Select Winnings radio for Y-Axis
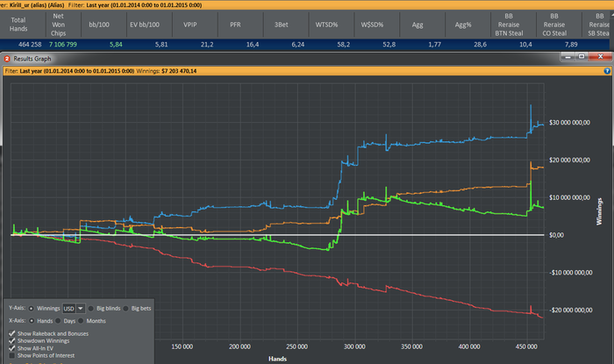 [32, 309]
